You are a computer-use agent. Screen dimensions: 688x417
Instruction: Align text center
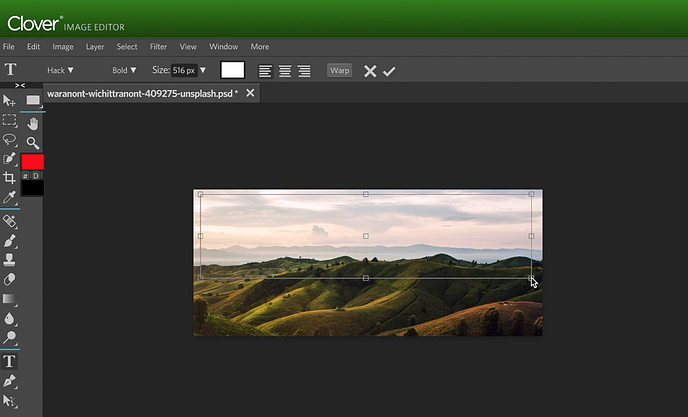(x=285, y=71)
